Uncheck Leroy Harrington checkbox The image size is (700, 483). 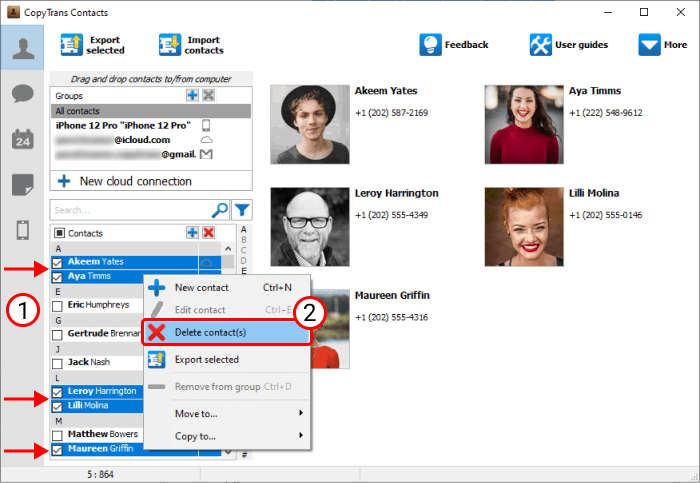pyautogui.click(x=57, y=392)
